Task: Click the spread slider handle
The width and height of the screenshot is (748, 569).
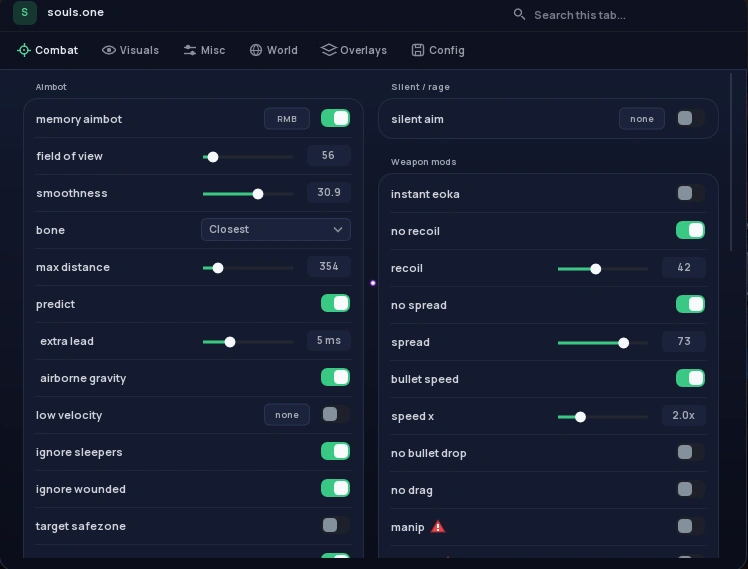Action: [623, 343]
